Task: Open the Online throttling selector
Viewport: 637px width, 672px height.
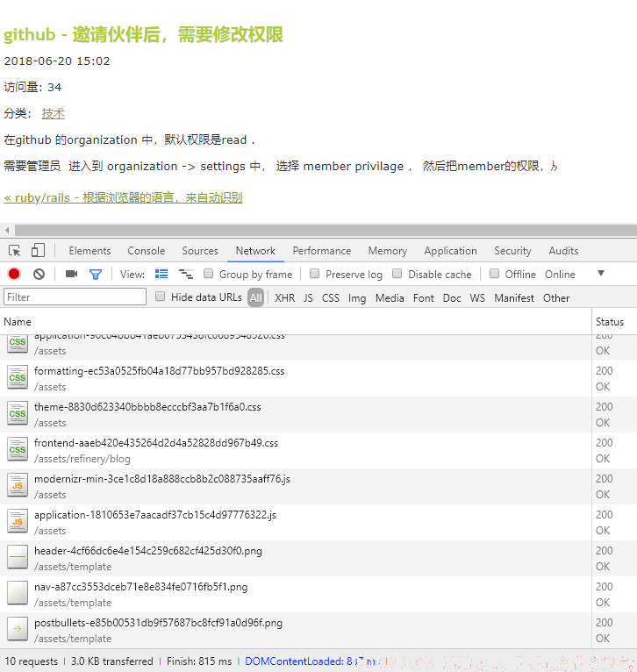Action: click(560, 275)
